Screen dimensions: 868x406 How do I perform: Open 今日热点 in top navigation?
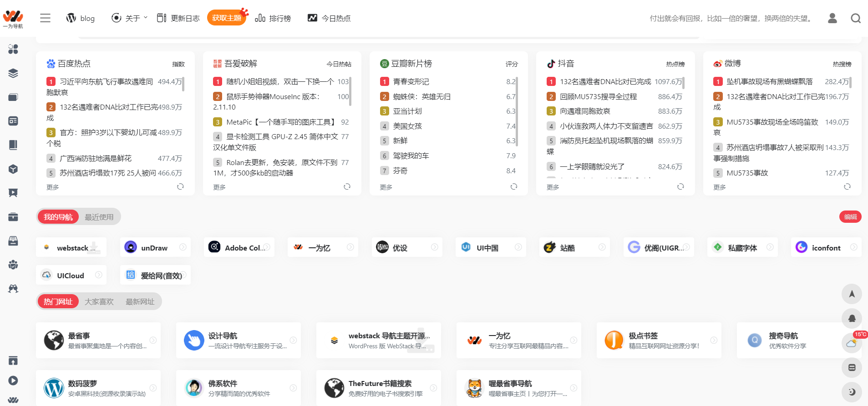[x=329, y=18]
